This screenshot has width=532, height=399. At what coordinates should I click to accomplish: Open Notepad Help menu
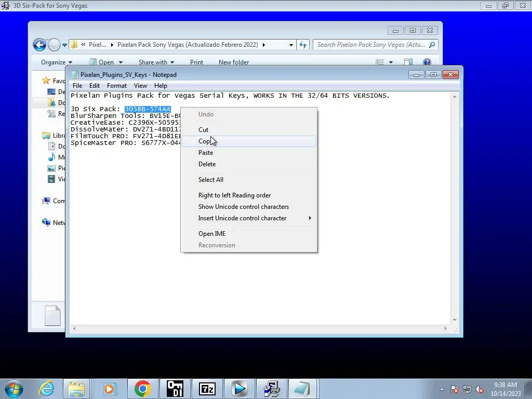(x=161, y=86)
